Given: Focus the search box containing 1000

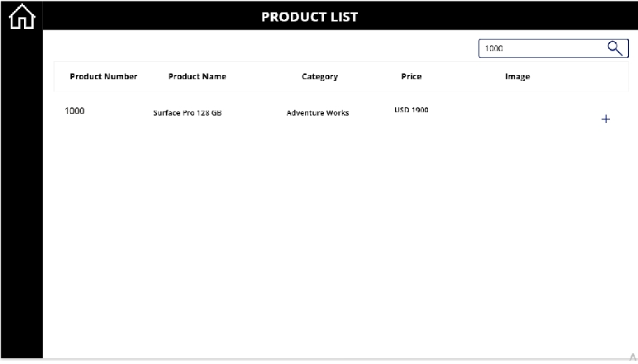Looking at the screenshot, I should pyautogui.click(x=554, y=49).
